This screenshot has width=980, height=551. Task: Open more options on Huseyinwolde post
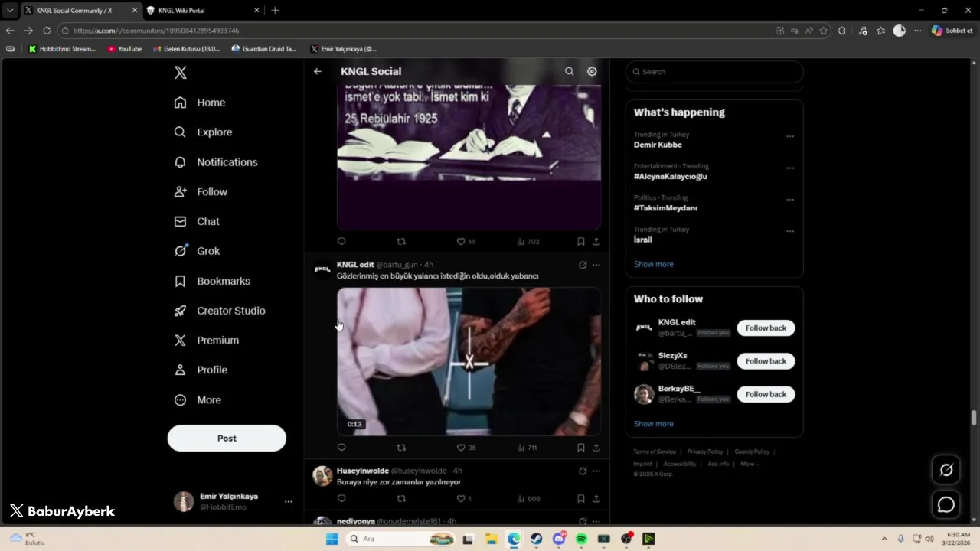click(596, 471)
